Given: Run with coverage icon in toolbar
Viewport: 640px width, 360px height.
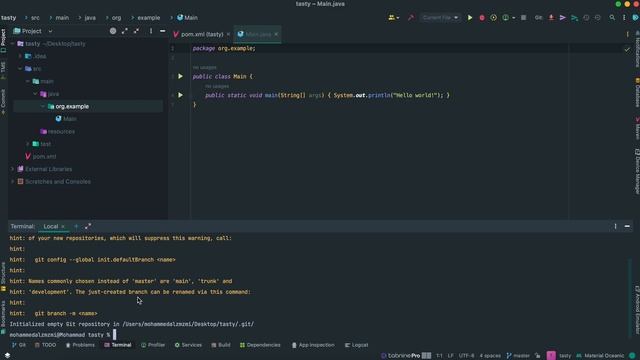Looking at the screenshot, I should click(493, 18).
